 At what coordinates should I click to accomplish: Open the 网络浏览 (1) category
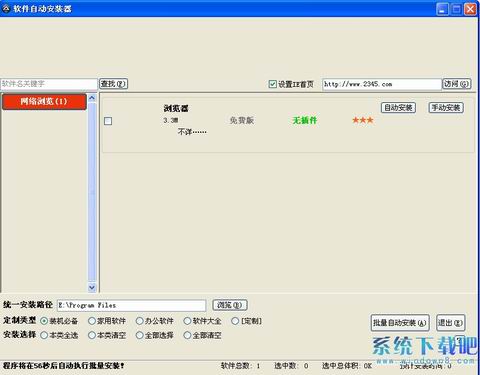pyautogui.click(x=44, y=102)
